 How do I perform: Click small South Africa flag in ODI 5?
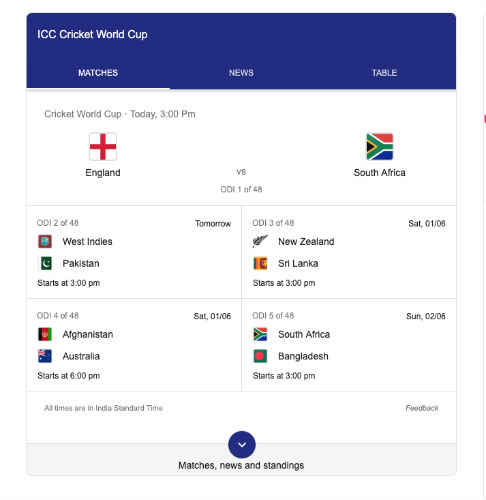coord(260,334)
